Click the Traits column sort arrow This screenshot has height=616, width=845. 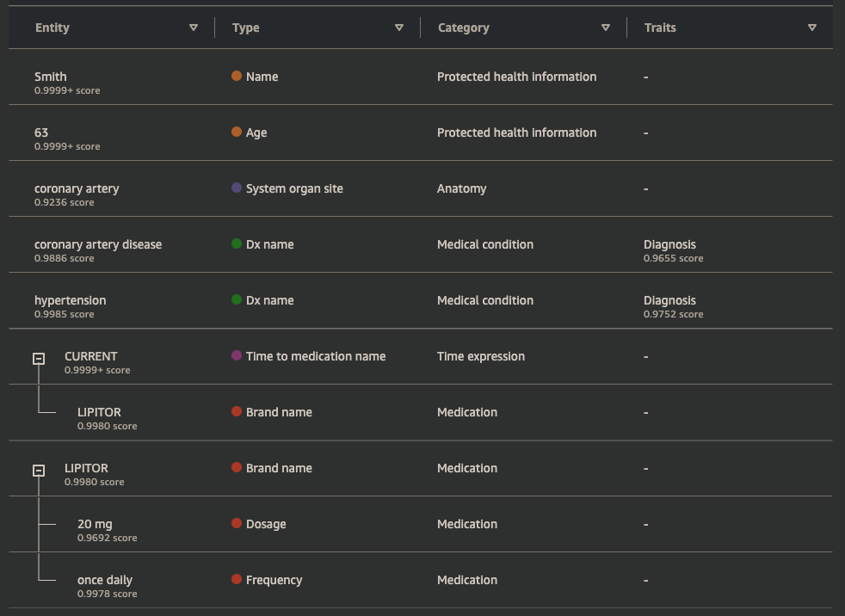pyautogui.click(x=812, y=28)
